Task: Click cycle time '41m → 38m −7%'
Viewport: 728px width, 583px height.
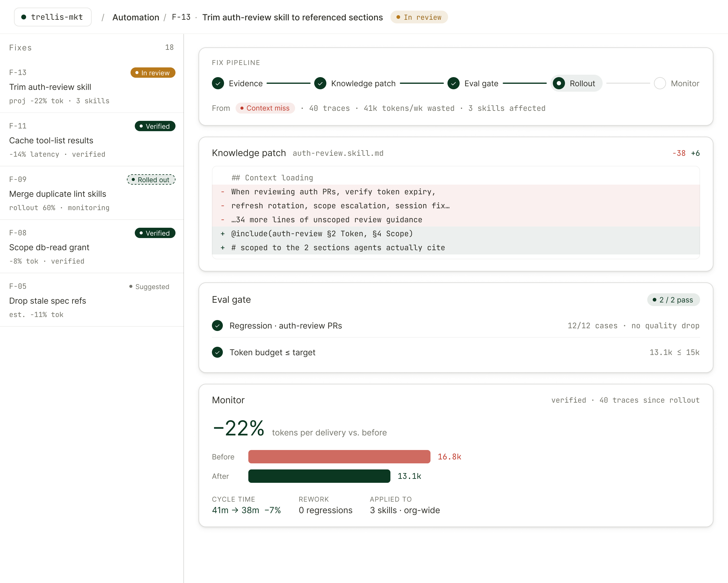Action: [247, 510]
